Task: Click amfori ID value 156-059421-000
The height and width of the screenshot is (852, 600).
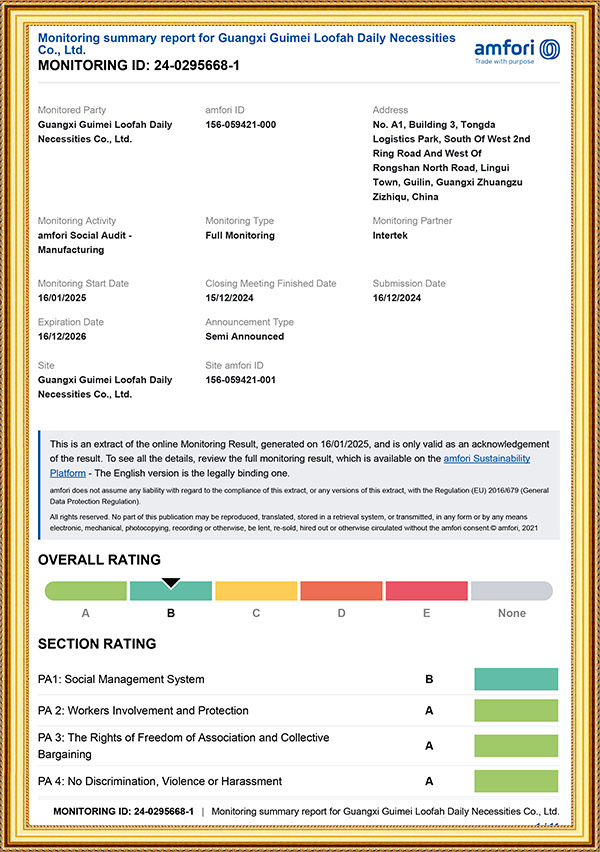Action: click(241, 124)
